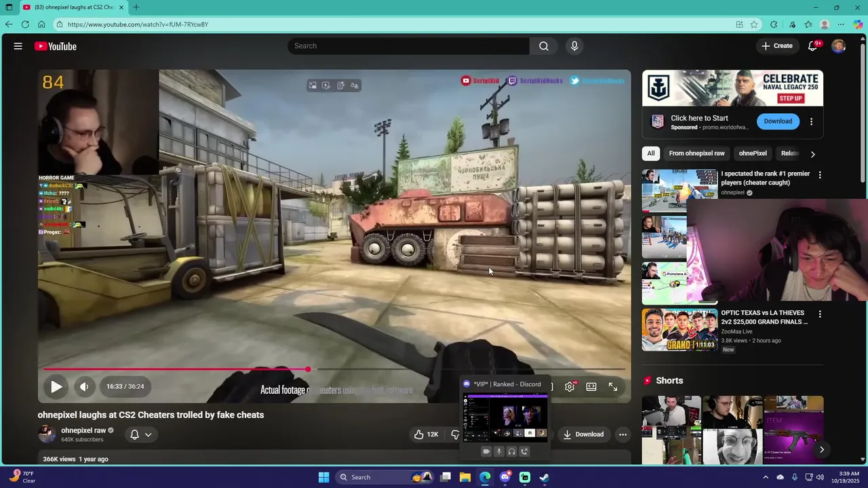The image size is (868, 488).
Task: Show hidden system tray icons
Action: pos(766,477)
